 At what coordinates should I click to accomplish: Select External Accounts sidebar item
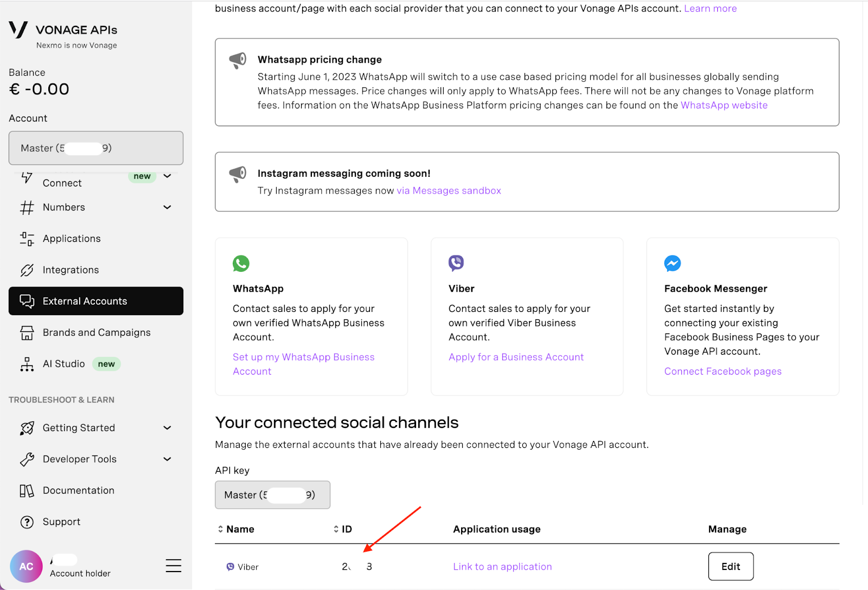(96, 301)
